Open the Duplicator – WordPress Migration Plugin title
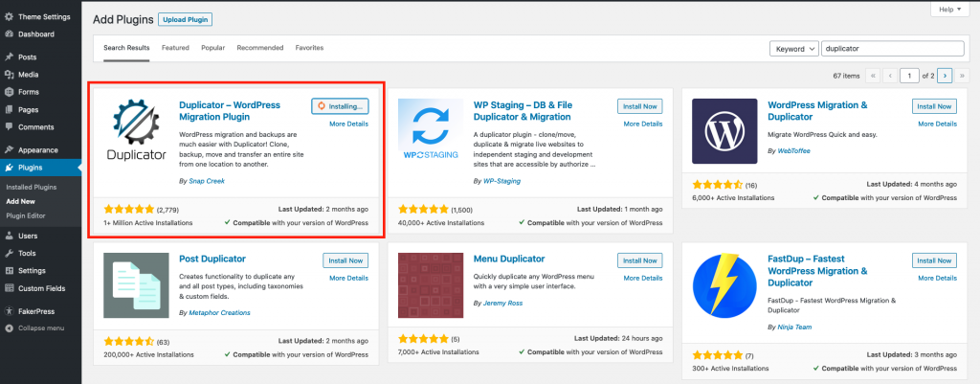 click(230, 111)
